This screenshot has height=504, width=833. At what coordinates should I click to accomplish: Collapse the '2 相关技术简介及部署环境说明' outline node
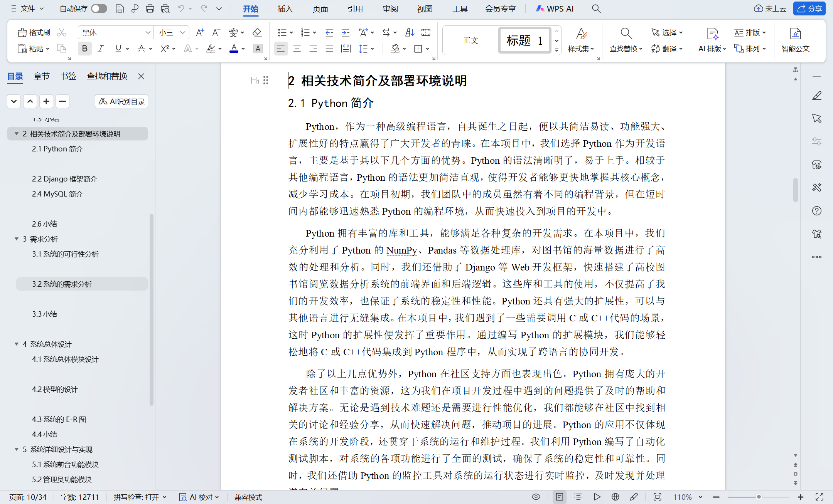pos(17,134)
